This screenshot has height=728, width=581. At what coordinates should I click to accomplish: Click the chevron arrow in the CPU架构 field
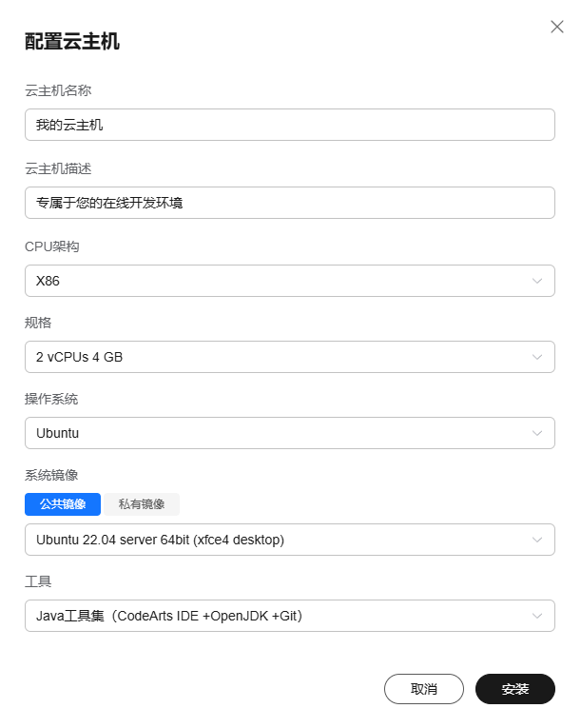tap(537, 281)
